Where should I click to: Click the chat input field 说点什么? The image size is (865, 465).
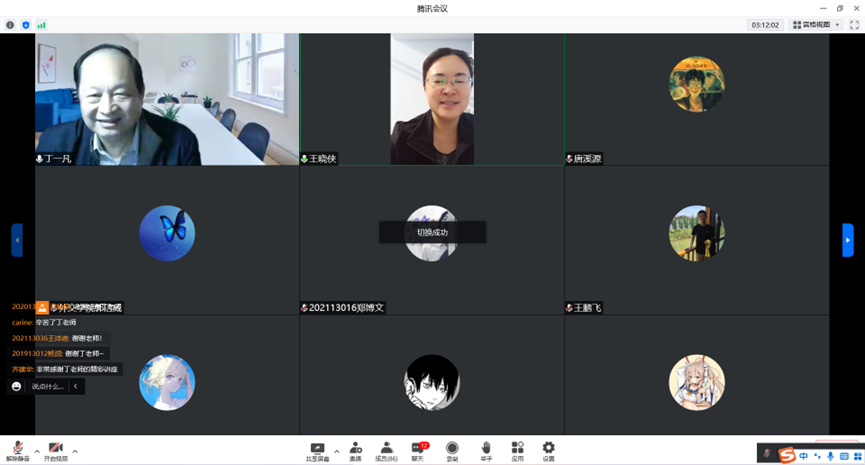46,386
